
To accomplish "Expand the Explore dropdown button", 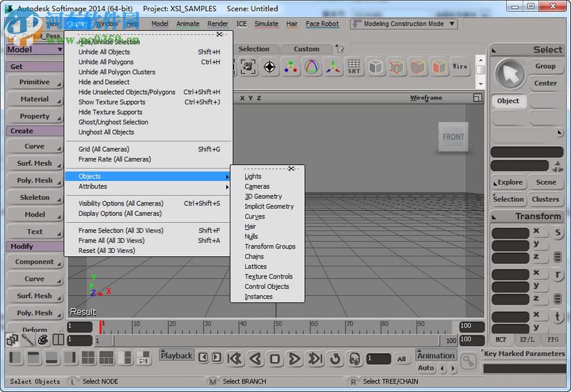I will [x=508, y=182].
